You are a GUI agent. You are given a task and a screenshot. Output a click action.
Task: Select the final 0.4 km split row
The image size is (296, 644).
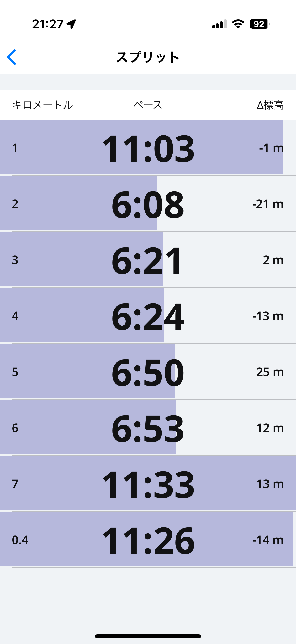tap(148, 540)
